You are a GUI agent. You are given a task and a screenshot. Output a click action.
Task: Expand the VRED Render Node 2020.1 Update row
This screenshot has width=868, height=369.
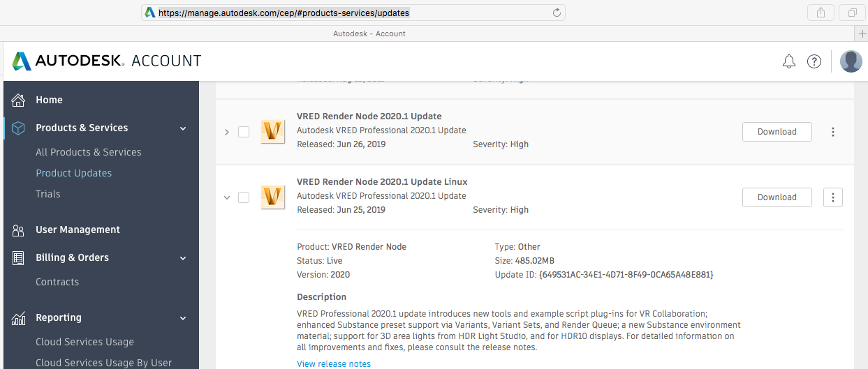coord(226,132)
